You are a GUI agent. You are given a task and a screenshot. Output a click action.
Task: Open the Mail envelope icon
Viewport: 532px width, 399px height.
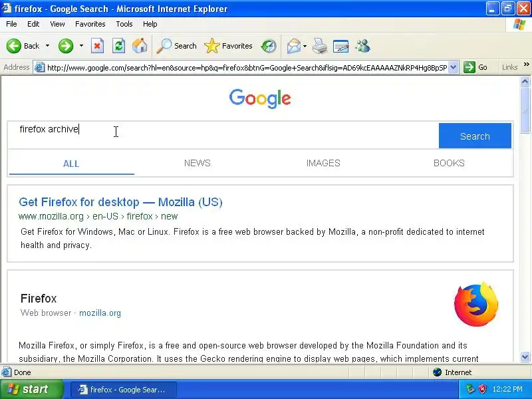coord(293,46)
